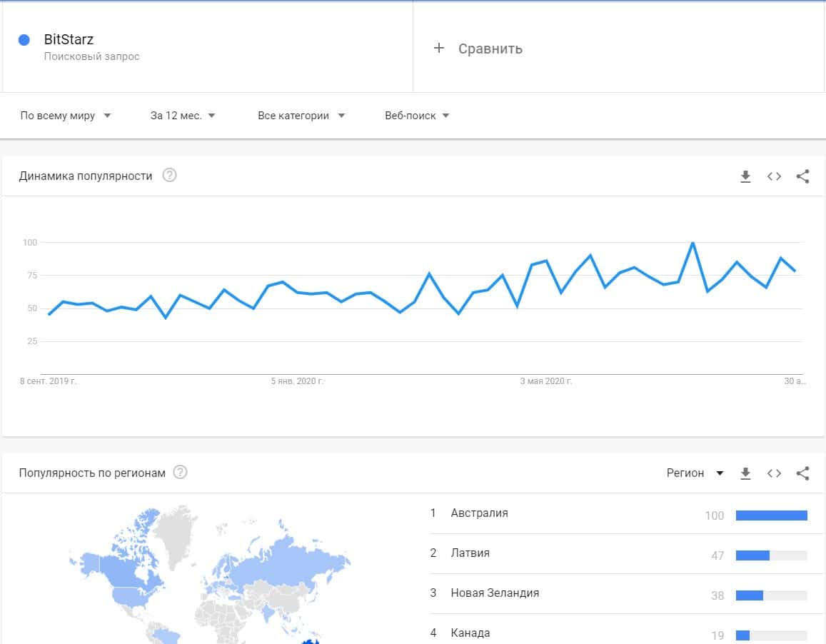826x644 pixels.
Task: Click the plus icon to add comparison
Action: point(439,49)
